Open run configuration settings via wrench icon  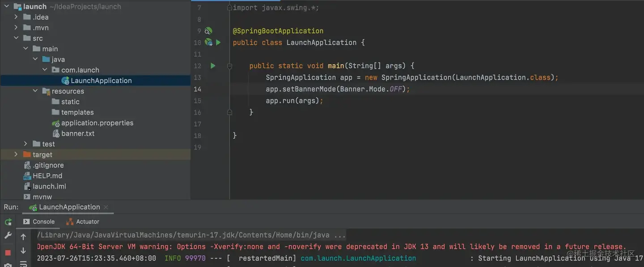8,235
